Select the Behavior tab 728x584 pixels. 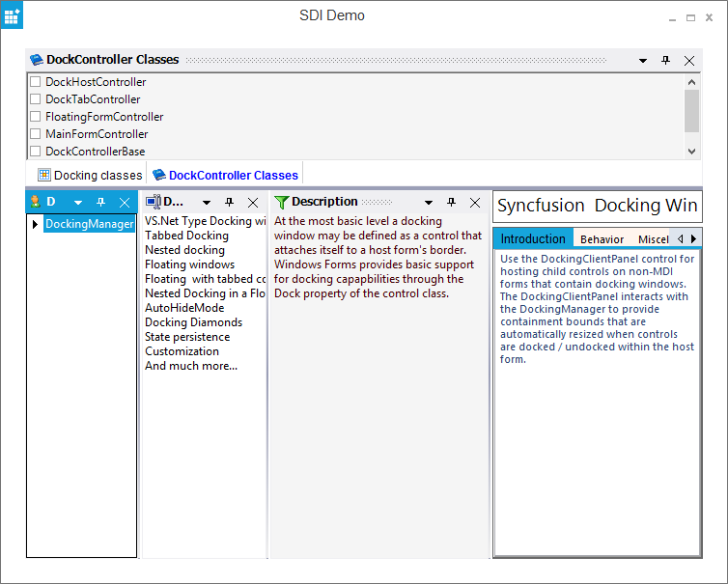click(x=602, y=238)
